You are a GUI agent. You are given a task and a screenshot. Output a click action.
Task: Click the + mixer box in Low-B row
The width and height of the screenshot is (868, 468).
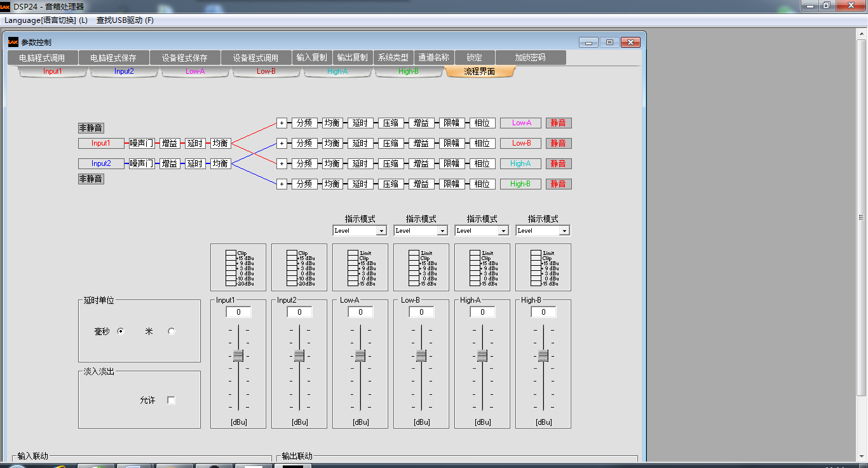281,143
